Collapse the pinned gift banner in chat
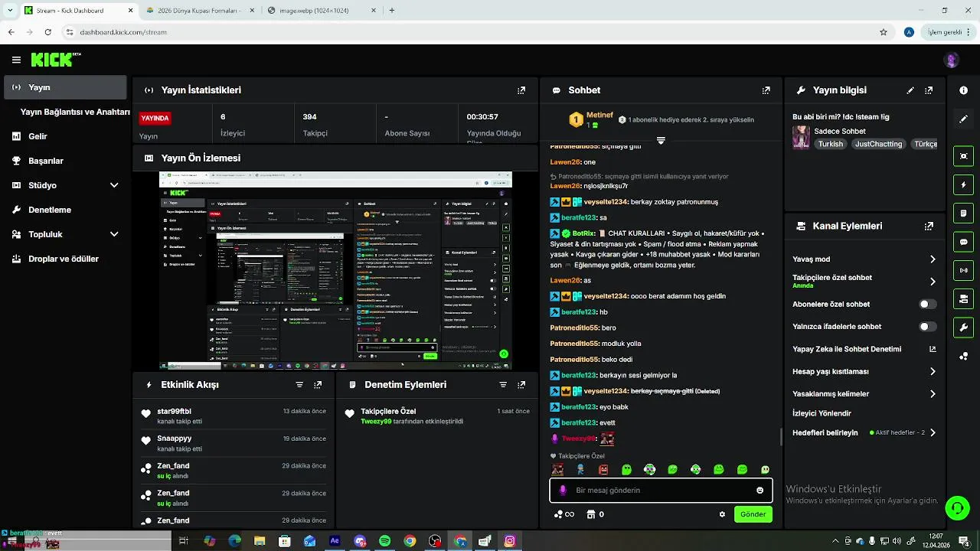 pyautogui.click(x=661, y=141)
